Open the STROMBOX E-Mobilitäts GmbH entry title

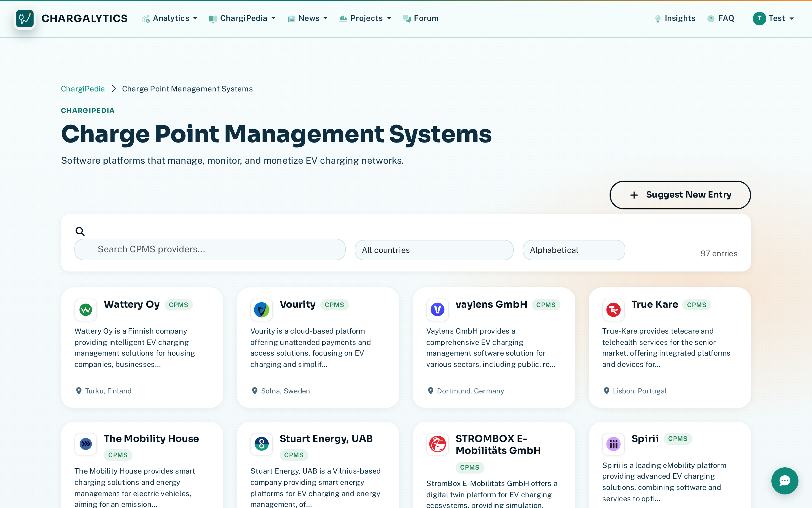498,444
